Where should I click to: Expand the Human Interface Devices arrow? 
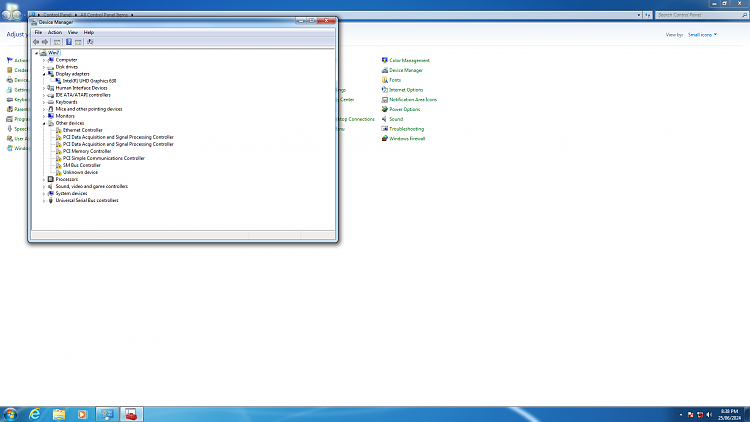pyautogui.click(x=44, y=89)
